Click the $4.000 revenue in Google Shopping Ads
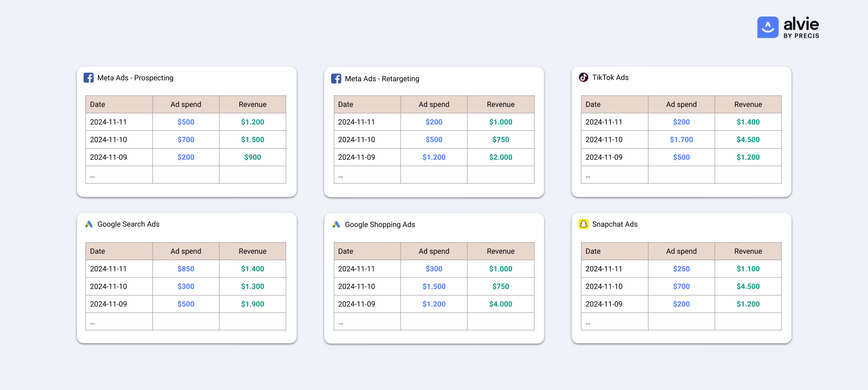The width and height of the screenshot is (868, 390). click(x=501, y=304)
